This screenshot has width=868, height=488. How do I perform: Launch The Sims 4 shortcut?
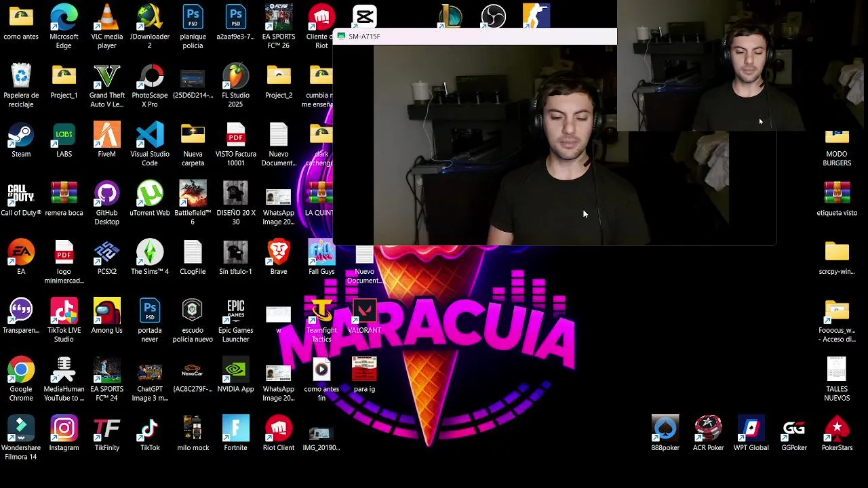pyautogui.click(x=150, y=257)
